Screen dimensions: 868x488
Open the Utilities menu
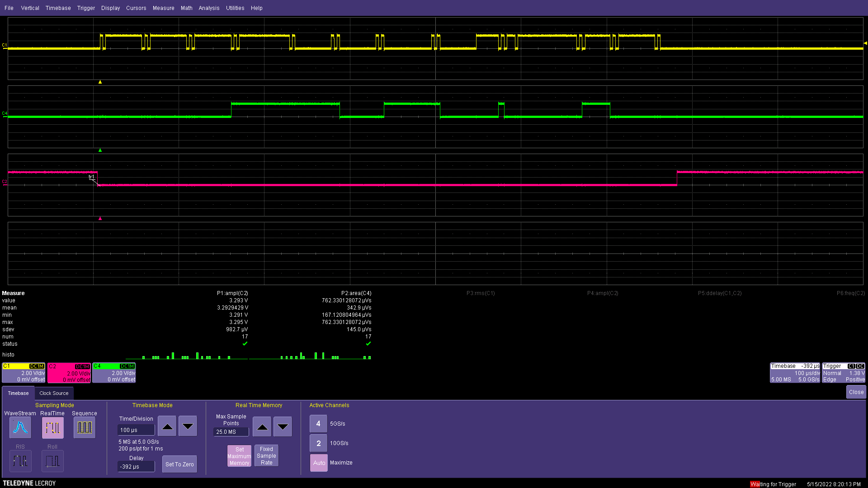coord(235,8)
